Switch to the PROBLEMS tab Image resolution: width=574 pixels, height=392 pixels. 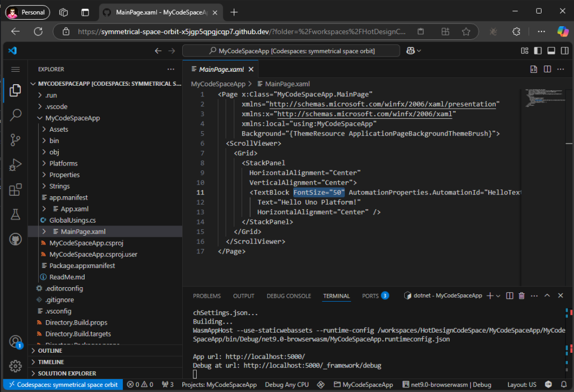click(x=207, y=296)
